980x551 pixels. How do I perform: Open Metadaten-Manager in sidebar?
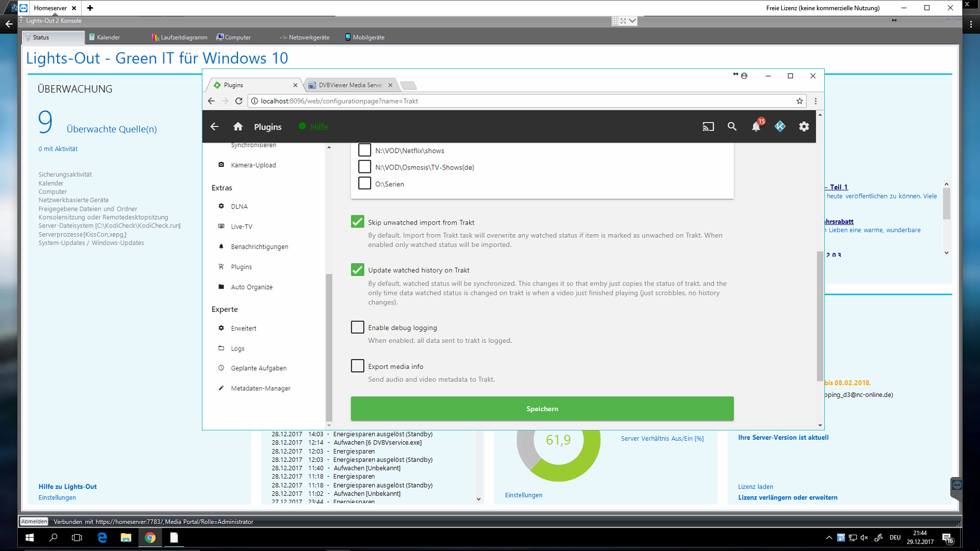(260, 388)
